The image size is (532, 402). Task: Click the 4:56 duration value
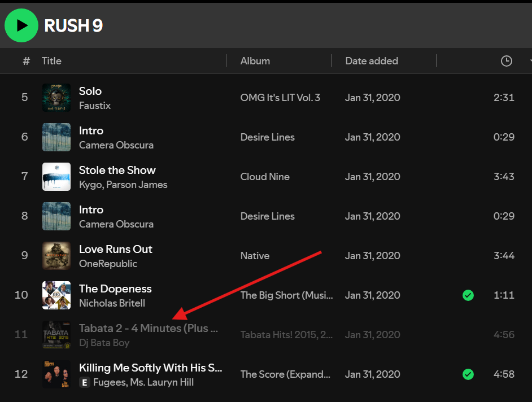504,335
